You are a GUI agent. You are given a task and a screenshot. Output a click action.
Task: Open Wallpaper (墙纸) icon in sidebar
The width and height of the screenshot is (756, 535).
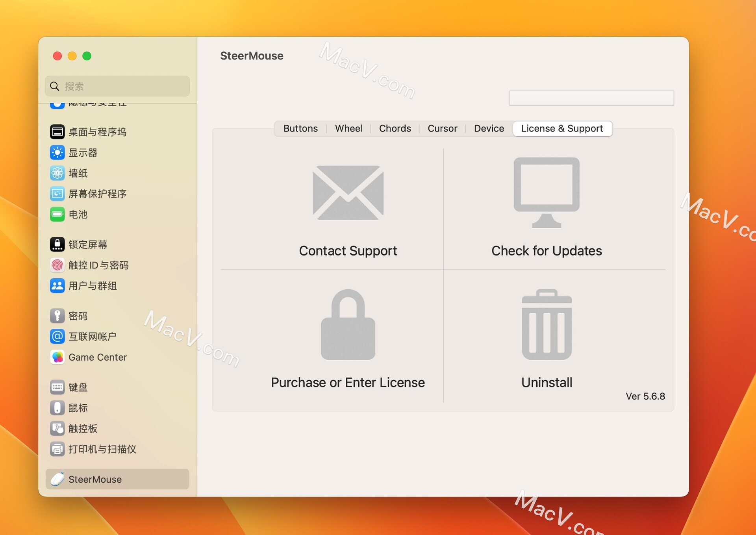coord(57,173)
